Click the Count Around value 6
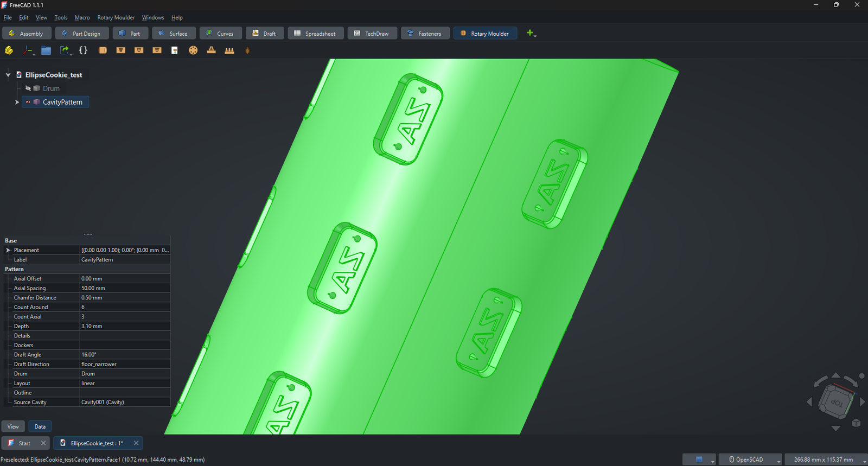 [125, 307]
